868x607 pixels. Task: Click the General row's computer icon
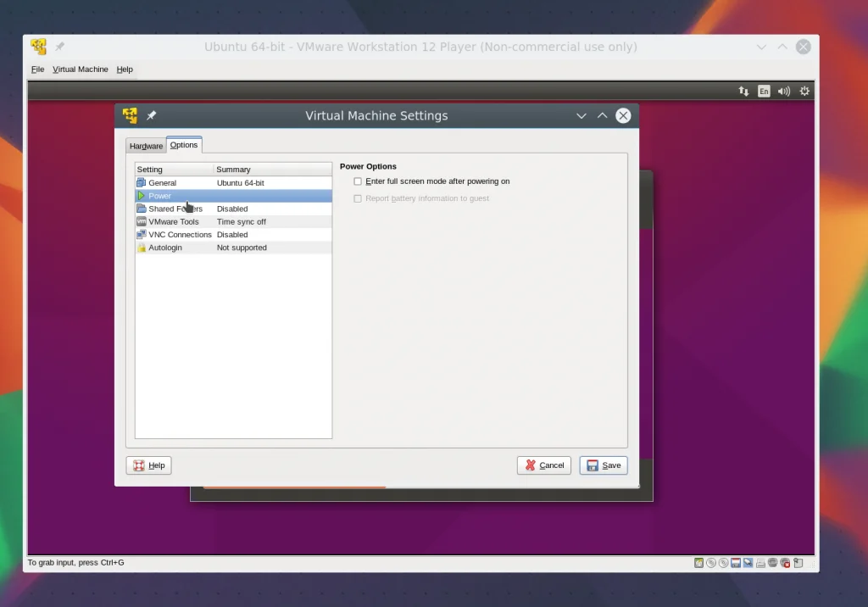(x=142, y=183)
